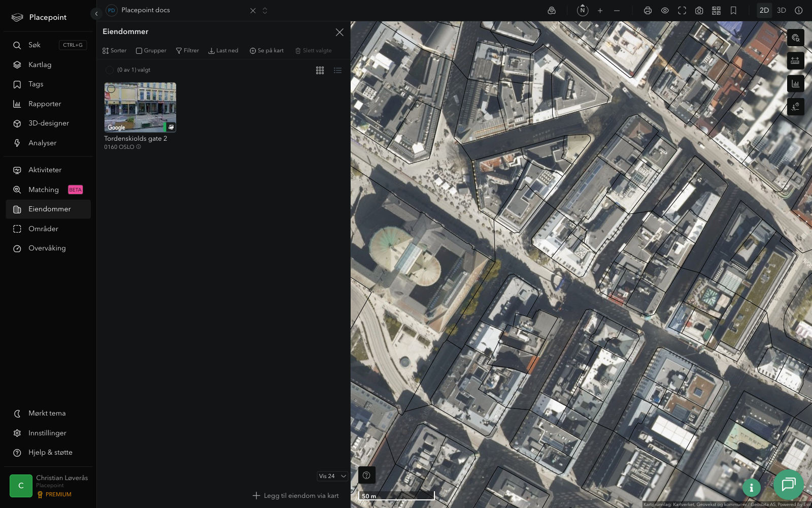Open Rapporter in the sidebar menu
The width and height of the screenshot is (812, 508).
(x=45, y=104)
